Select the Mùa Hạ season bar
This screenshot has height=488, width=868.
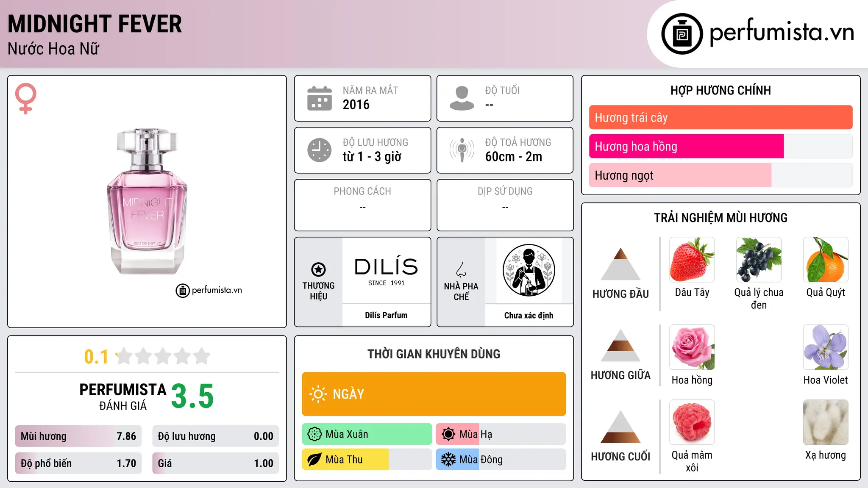(x=501, y=434)
